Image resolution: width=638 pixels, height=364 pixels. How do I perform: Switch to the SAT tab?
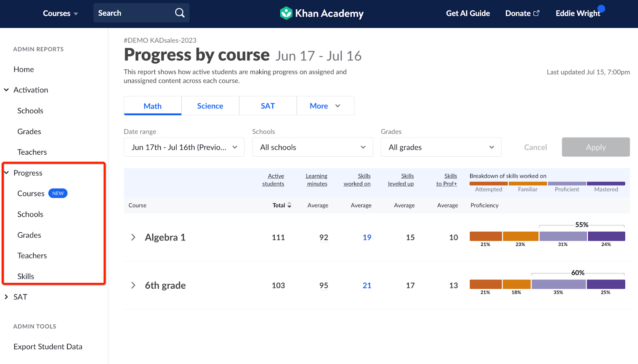pos(268,106)
